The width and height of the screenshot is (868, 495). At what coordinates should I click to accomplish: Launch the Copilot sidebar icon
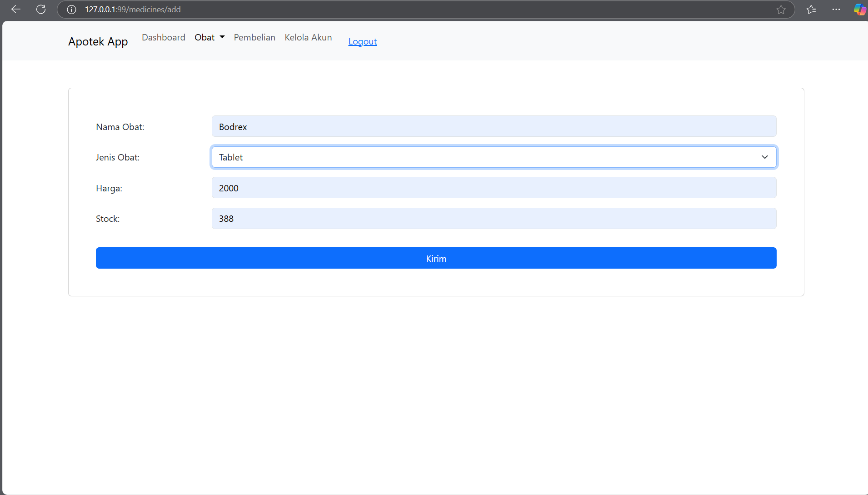859,10
